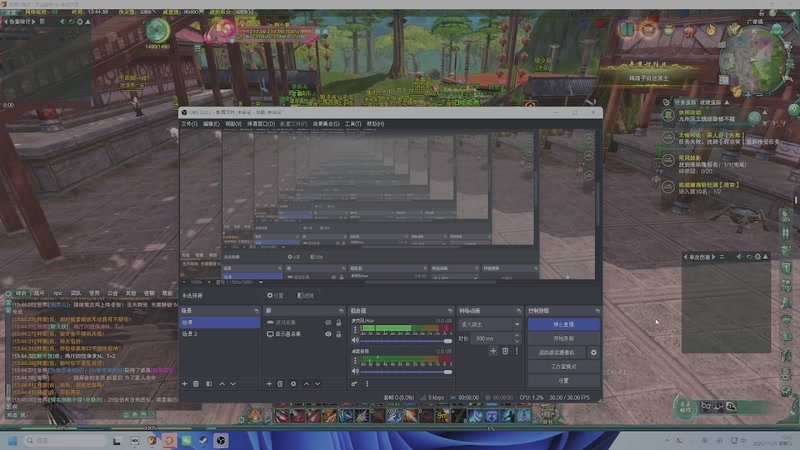
Task: Open scene filters icon in Scenes dock
Action: 209,384
